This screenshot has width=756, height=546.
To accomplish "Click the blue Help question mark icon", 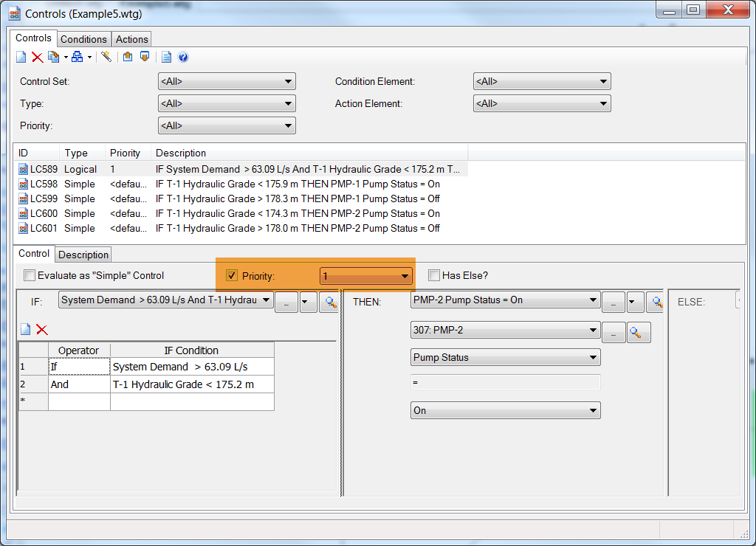I will pos(183,57).
